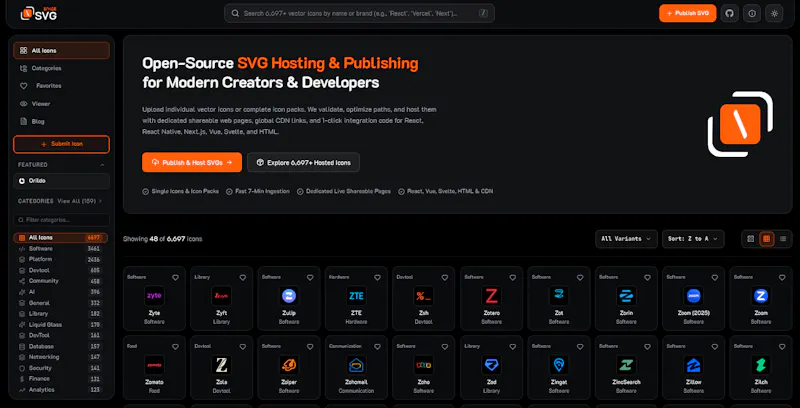
Task: Open Viewer in the sidebar
Action: [x=61, y=104]
